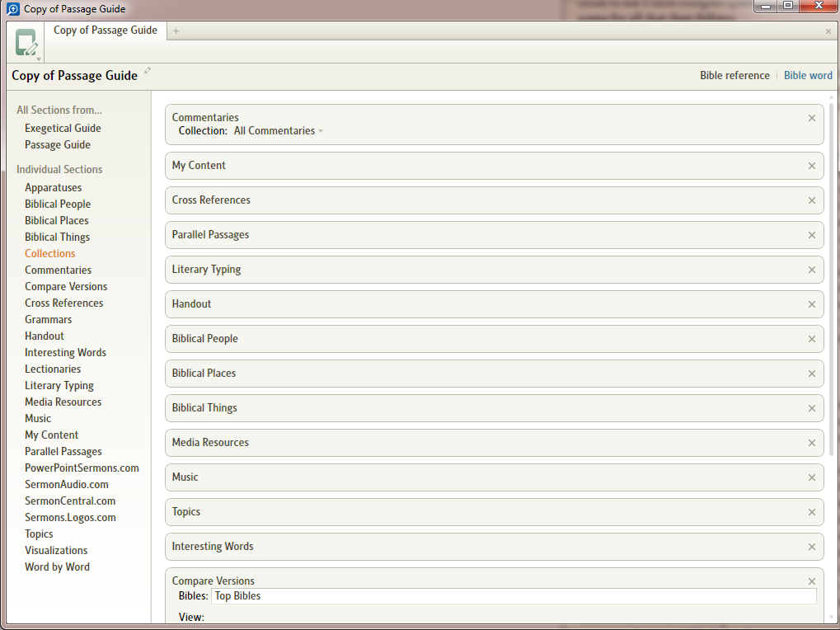Screen dimensions: 840x630
Task: Remove the My Content section
Action: coord(812,166)
